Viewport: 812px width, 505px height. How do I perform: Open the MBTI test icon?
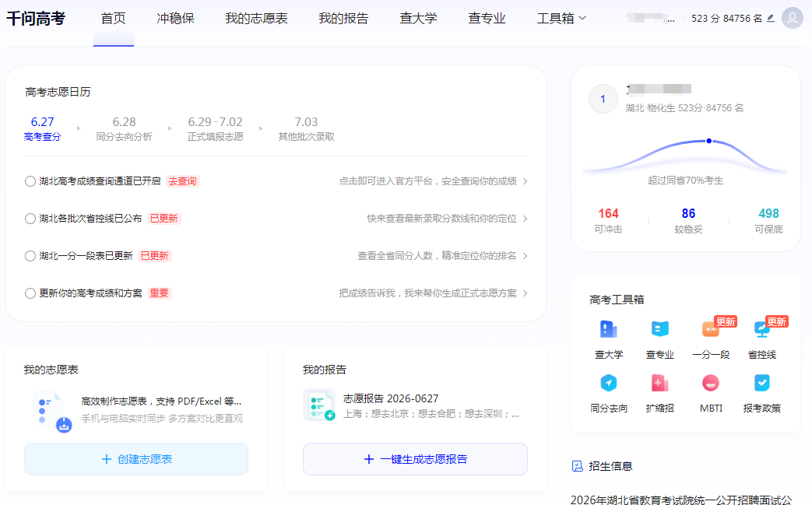click(711, 384)
